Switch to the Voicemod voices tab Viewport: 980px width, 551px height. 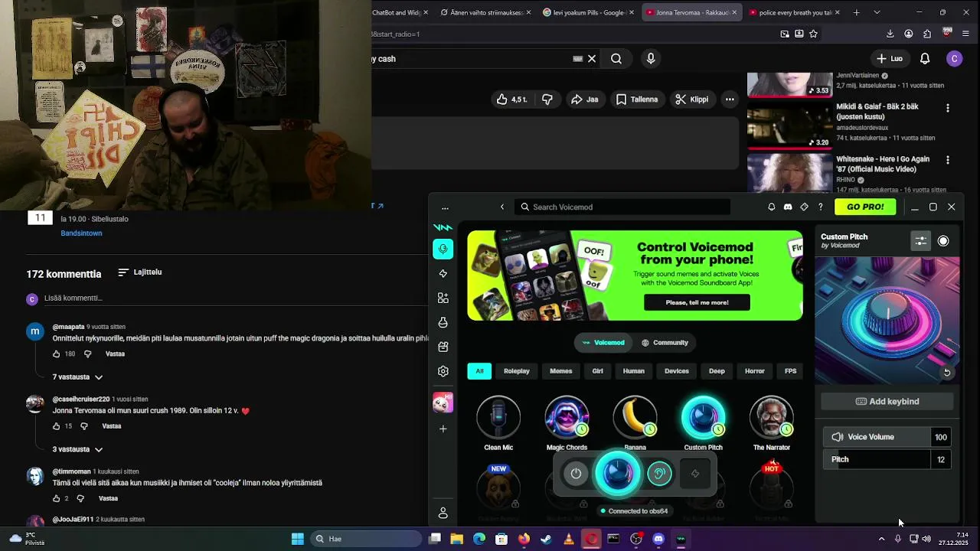point(603,342)
